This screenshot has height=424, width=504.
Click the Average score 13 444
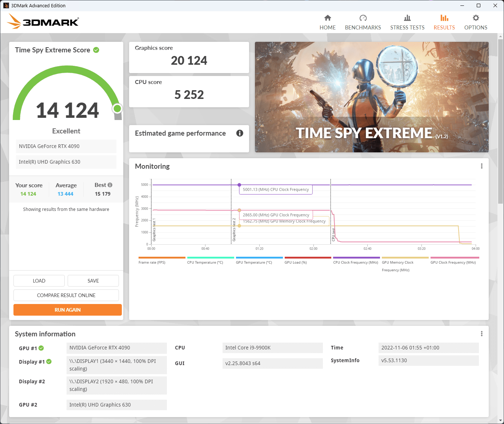pos(65,194)
